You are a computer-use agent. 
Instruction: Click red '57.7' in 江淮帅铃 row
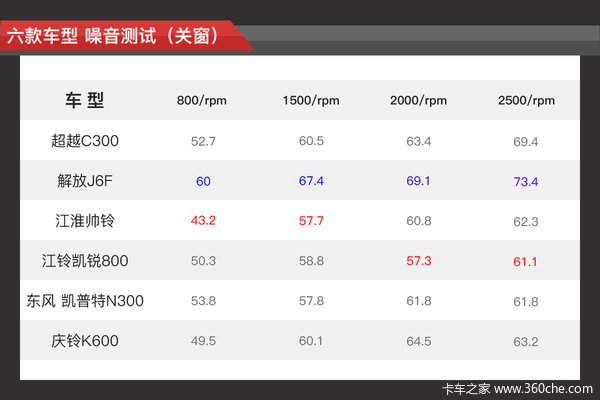[x=311, y=221]
